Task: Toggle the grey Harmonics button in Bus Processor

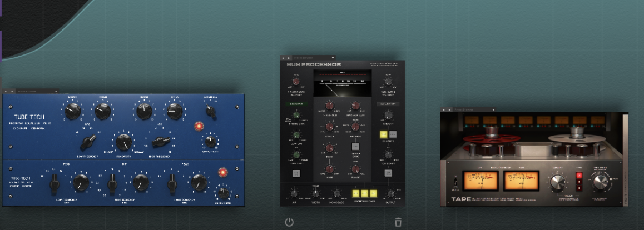Action: click(393, 134)
